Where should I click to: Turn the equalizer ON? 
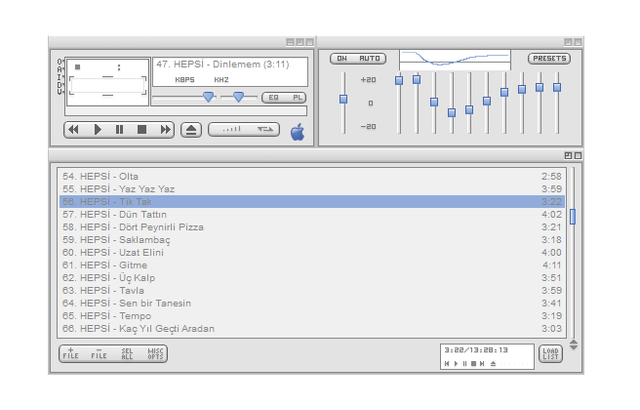342,59
